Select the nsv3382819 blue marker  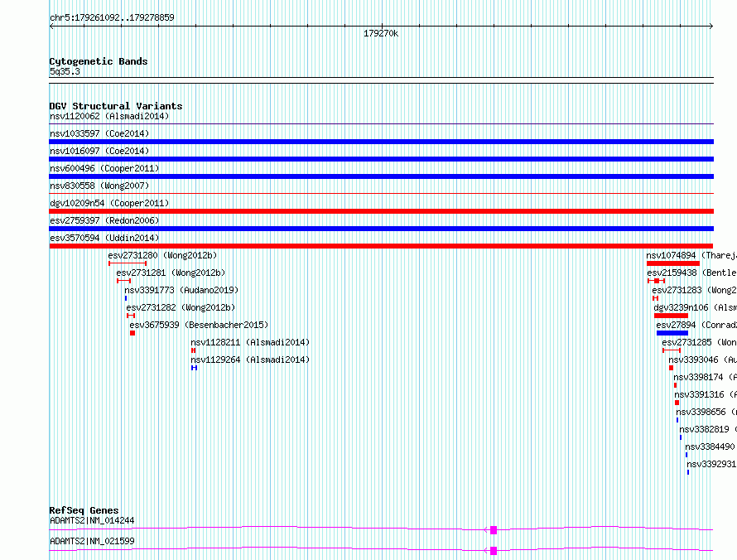(x=681, y=437)
